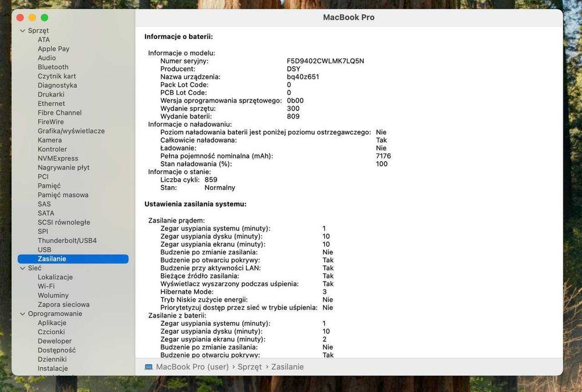Select Zapora sieciowa entry
The width and height of the screenshot is (582, 392).
pos(63,305)
